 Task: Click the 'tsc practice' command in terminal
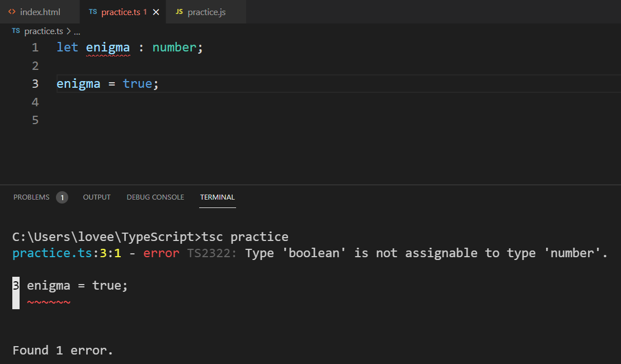[245, 237]
